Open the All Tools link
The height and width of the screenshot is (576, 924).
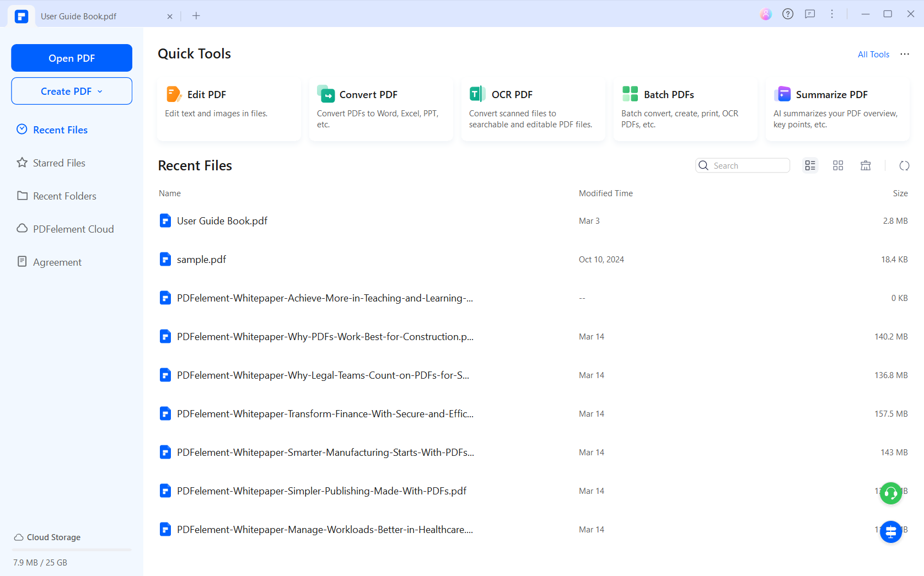(x=873, y=54)
